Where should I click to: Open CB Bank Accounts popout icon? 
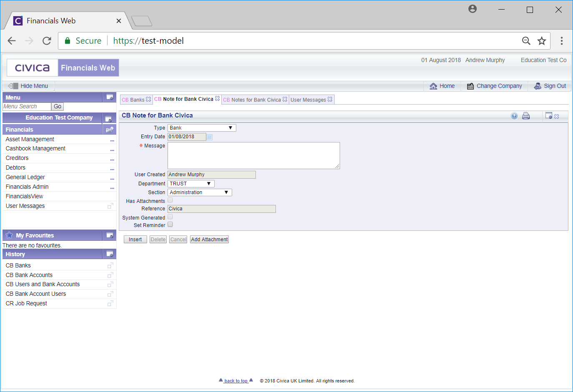tap(110, 275)
